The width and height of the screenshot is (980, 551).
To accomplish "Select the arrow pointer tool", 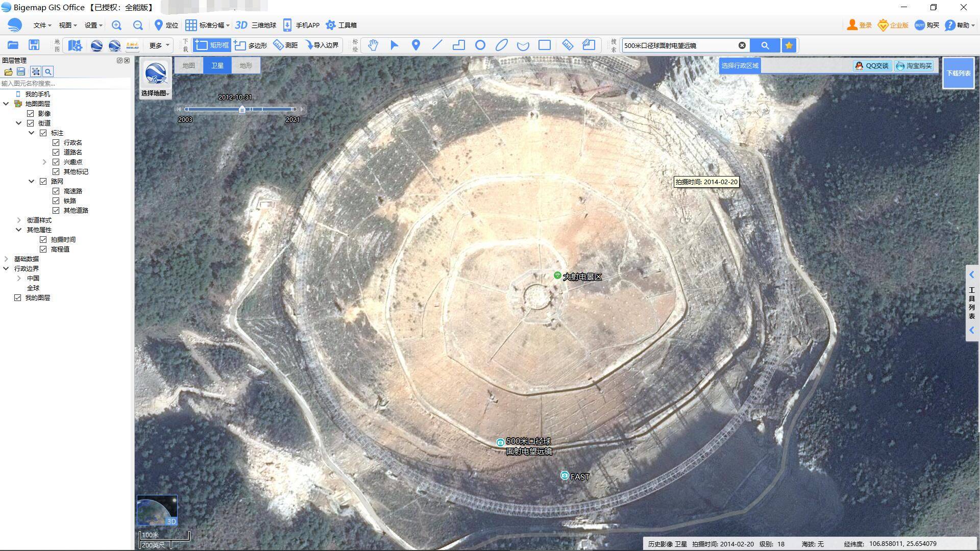I will click(395, 45).
